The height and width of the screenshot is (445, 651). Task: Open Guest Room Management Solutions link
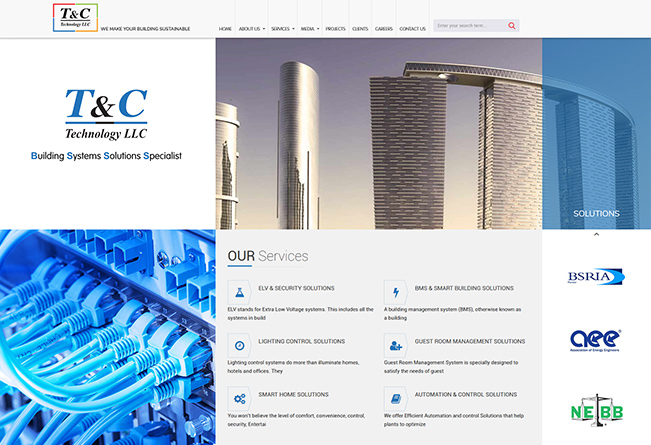point(470,341)
